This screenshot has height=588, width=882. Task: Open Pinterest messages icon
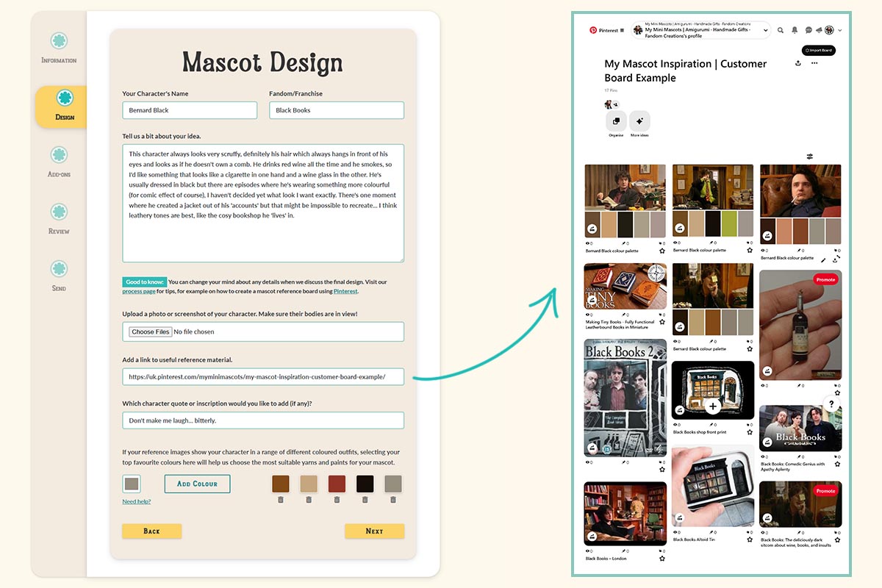[808, 30]
